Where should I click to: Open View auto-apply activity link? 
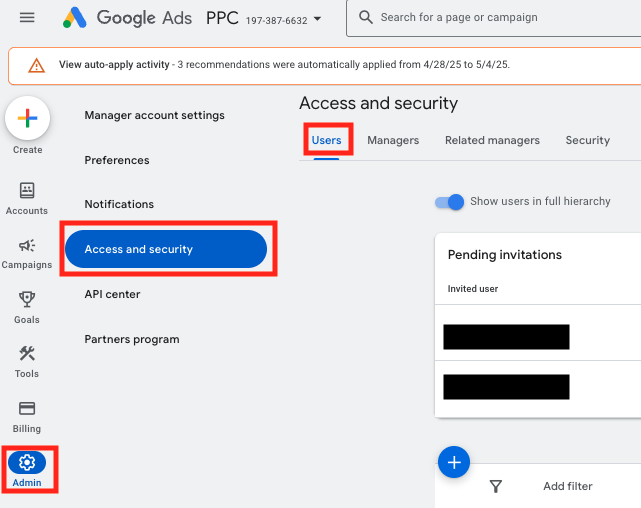point(114,65)
